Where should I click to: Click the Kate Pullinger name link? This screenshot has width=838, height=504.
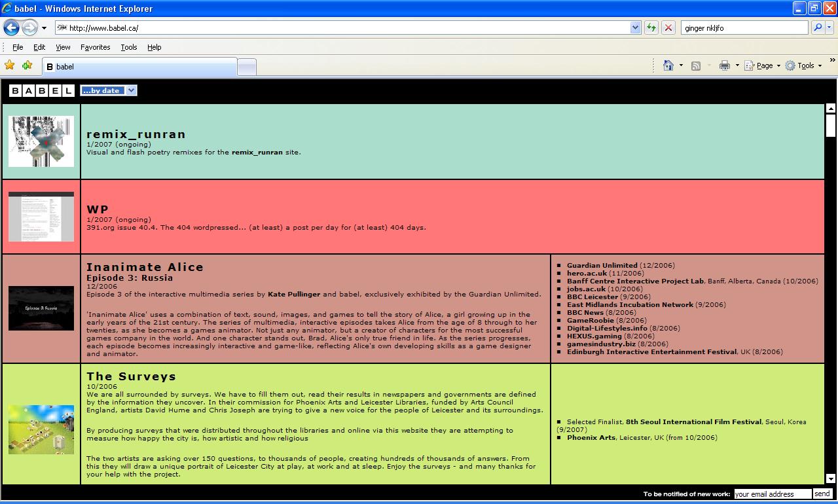click(294, 294)
